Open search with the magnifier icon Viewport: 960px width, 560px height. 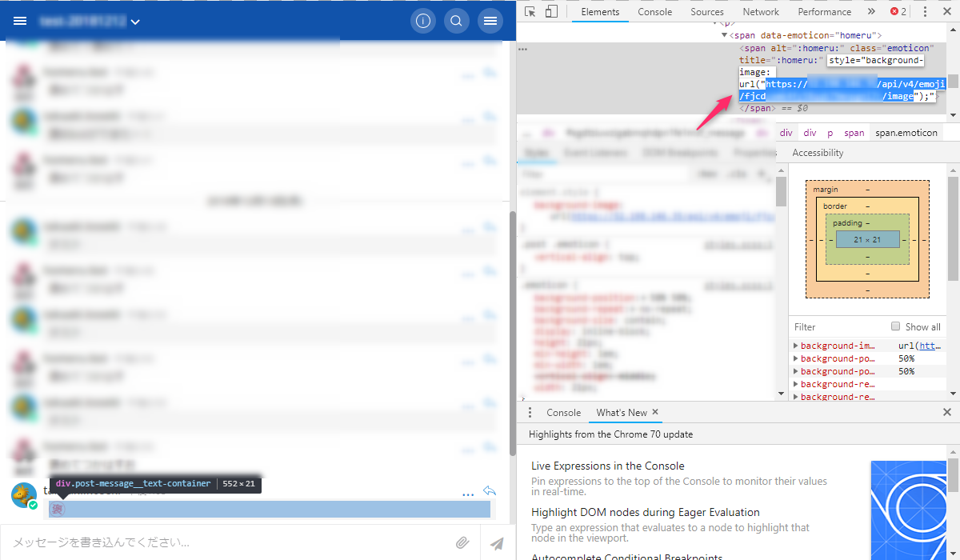(456, 21)
